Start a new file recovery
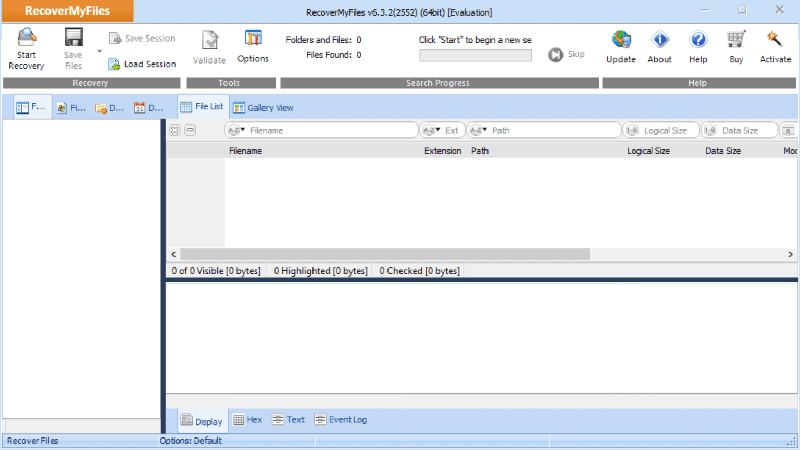The image size is (800, 450). (26, 49)
